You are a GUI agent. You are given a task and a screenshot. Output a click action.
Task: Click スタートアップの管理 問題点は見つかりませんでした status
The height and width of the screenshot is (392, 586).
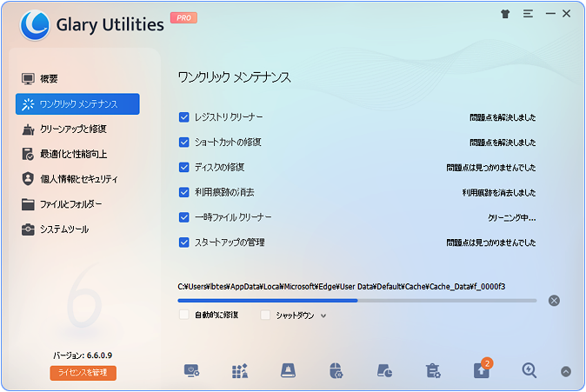(x=490, y=243)
